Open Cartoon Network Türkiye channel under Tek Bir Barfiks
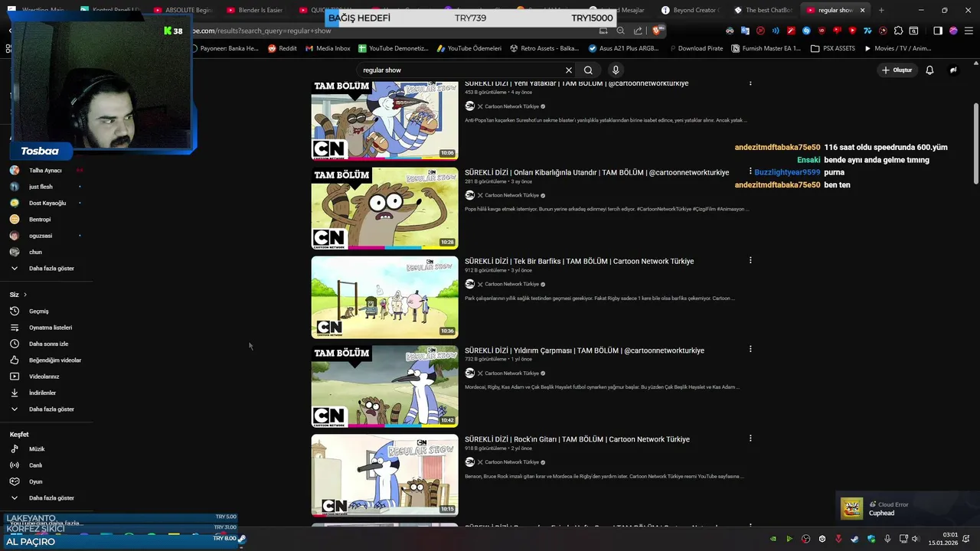The image size is (980, 551). tap(511, 284)
